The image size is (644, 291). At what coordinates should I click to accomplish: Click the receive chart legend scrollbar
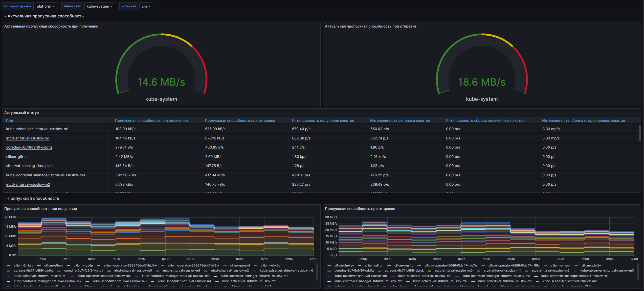(x=317, y=272)
